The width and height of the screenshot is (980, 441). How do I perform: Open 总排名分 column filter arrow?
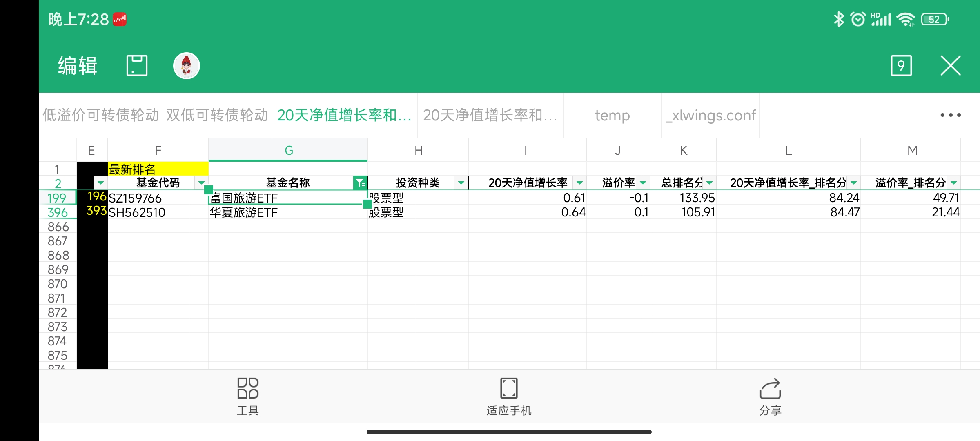pyautogui.click(x=709, y=183)
